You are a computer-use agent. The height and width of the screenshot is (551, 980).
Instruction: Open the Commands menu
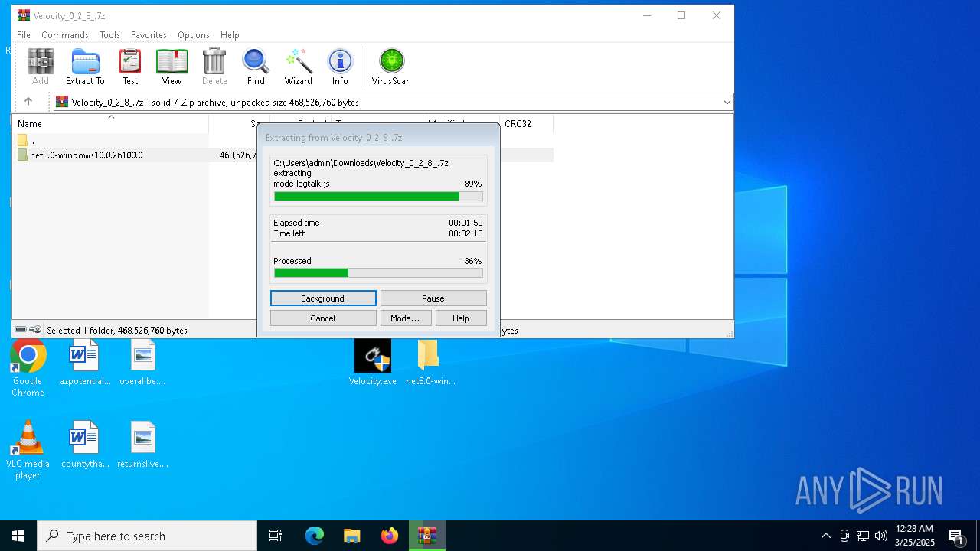pos(65,35)
